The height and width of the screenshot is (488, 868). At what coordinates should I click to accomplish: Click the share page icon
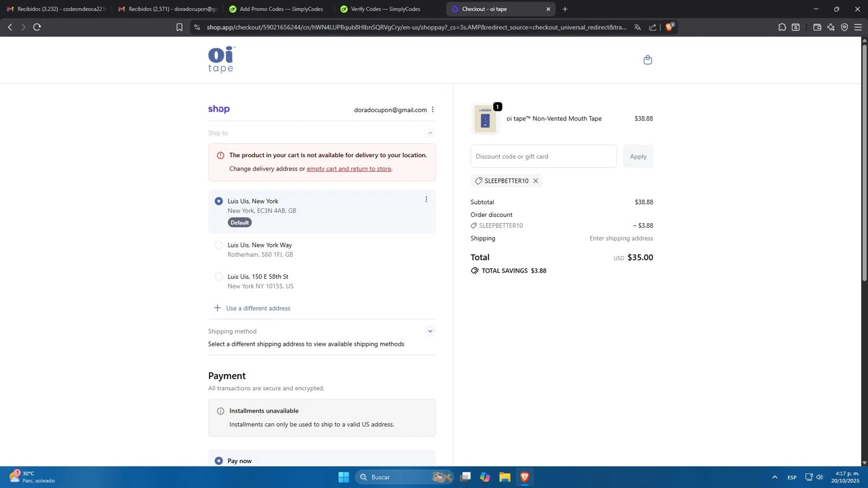pos(653,27)
